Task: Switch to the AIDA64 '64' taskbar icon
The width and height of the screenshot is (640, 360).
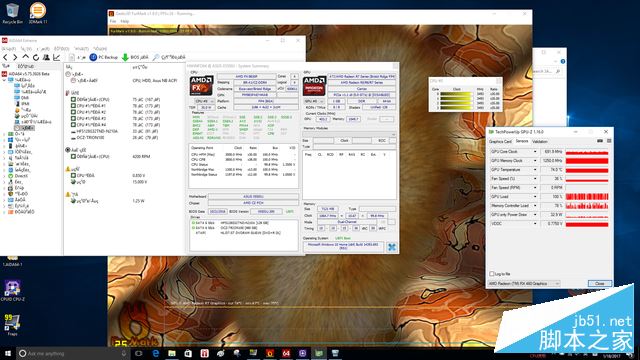Action: pyautogui.click(x=286, y=353)
